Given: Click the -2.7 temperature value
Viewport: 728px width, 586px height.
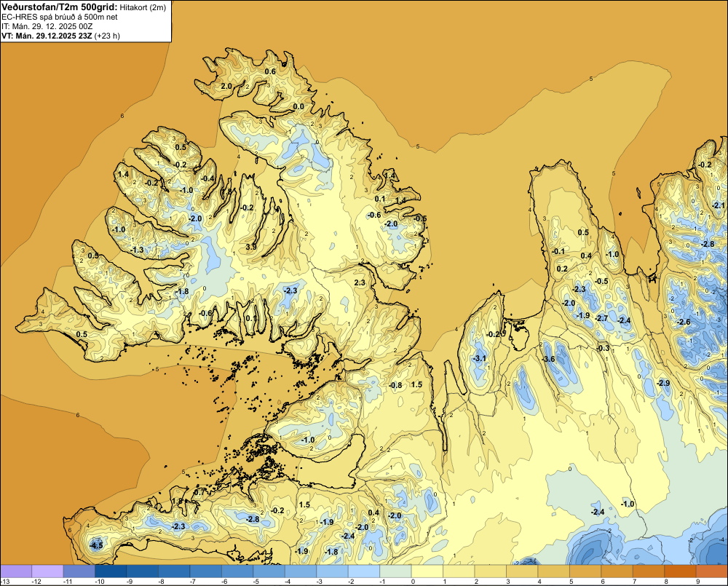Looking at the screenshot, I should pos(602,318).
